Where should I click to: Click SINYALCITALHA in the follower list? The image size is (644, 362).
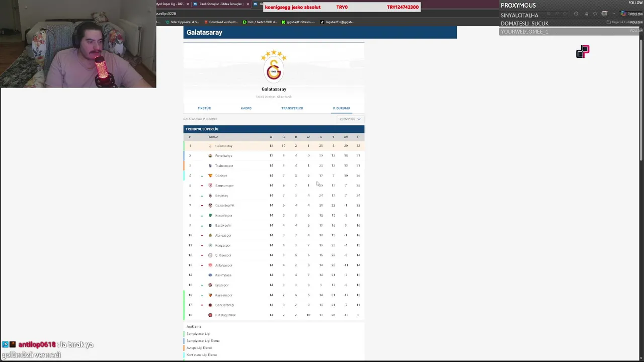click(519, 16)
